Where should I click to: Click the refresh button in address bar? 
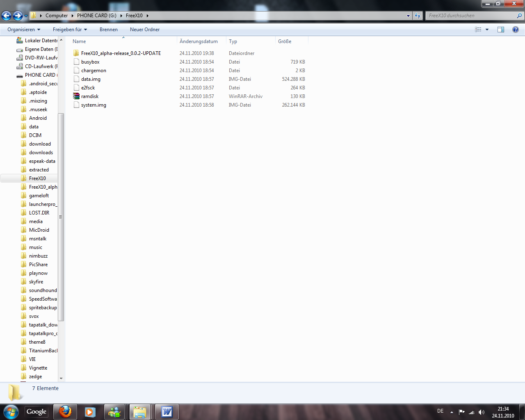418,16
